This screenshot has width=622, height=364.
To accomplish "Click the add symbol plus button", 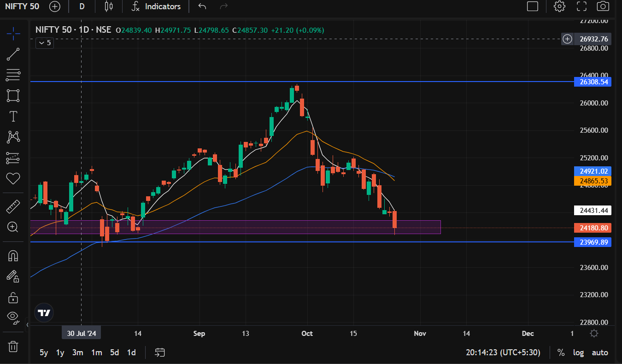I will tap(55, 6).
